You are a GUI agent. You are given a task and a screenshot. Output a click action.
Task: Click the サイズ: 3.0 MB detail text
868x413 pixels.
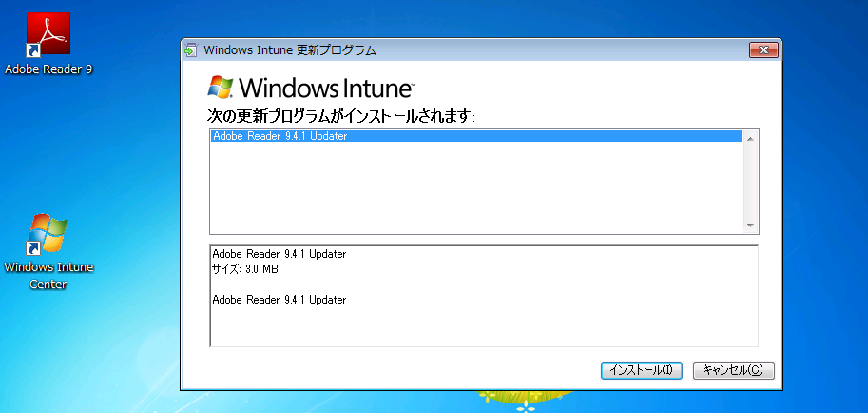pyautogui.click(x=245, y=270)
